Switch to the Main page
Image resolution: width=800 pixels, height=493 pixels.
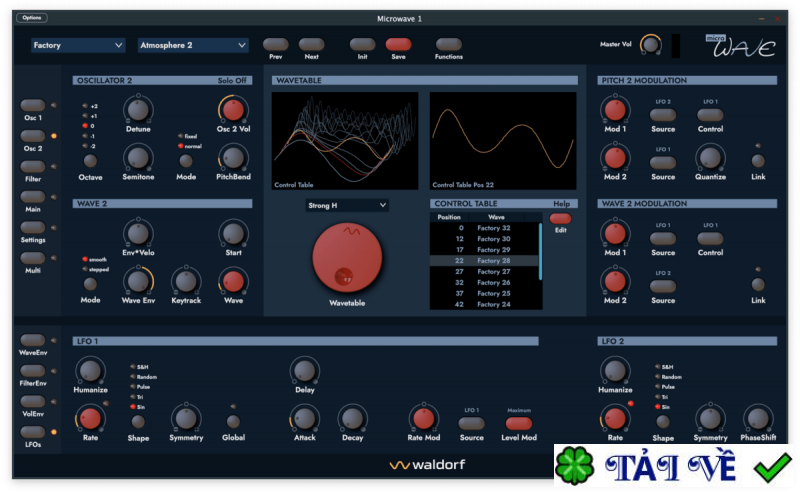[x=33, y=196]
